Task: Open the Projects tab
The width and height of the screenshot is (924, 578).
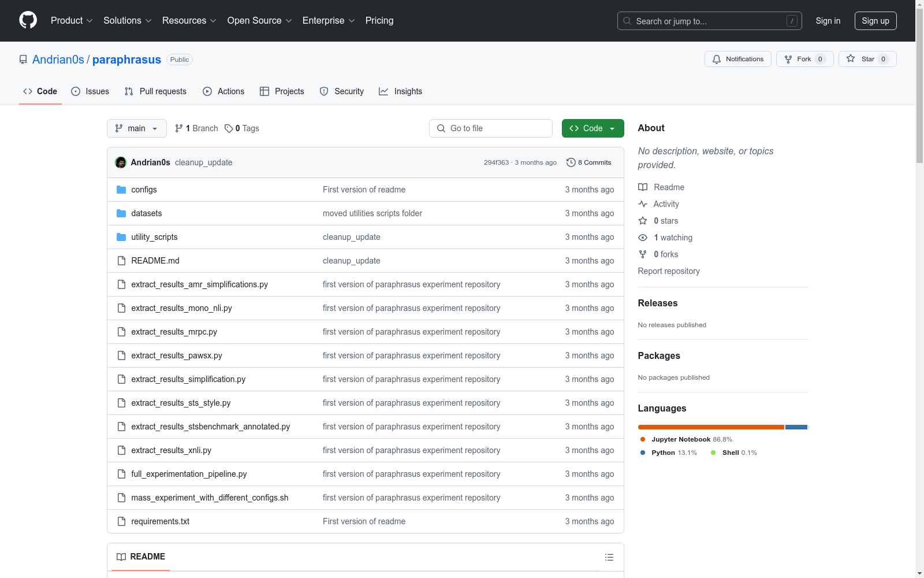Action: [x=282, y=91]
